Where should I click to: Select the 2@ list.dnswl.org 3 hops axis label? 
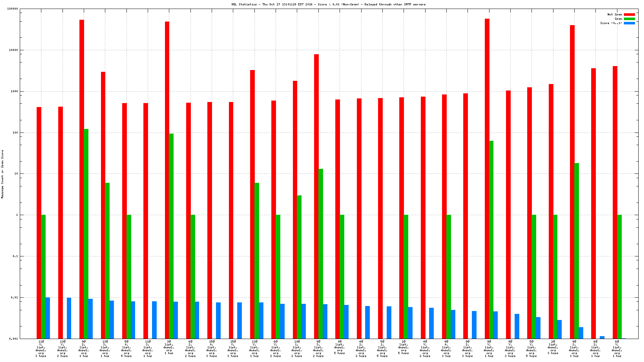coord(553,347)
